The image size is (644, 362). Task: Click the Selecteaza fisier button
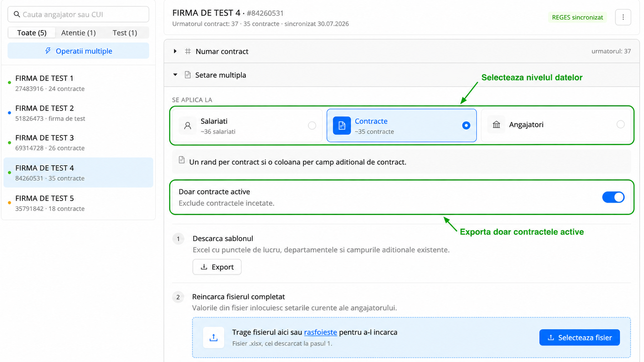click(579, 337)
